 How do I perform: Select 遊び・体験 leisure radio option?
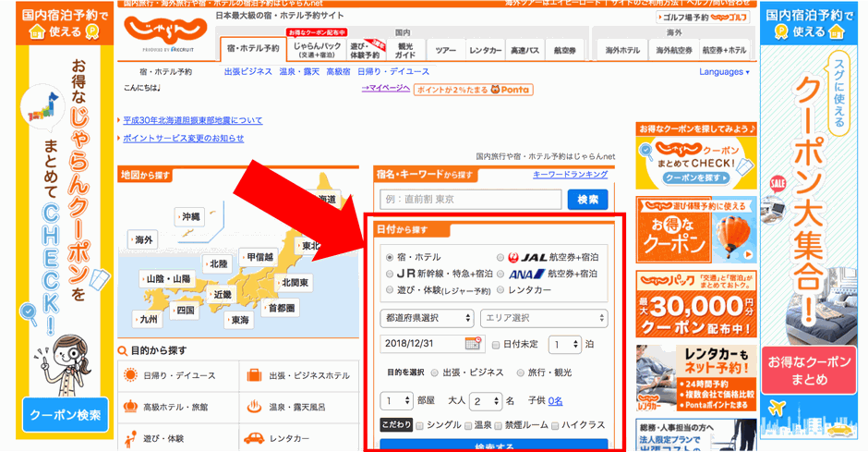[390, 289]
